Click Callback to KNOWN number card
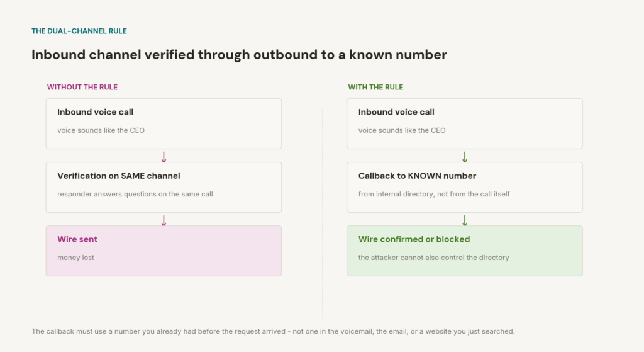 [465, 188]
